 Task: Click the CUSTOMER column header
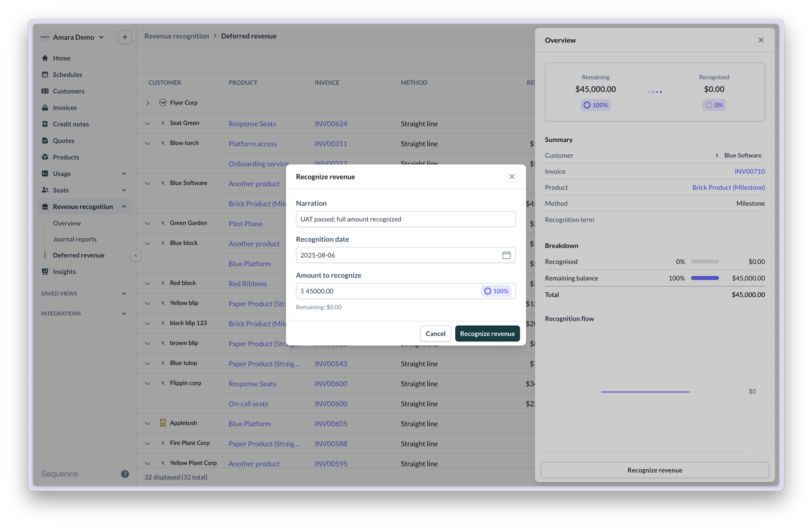[164, 82]
